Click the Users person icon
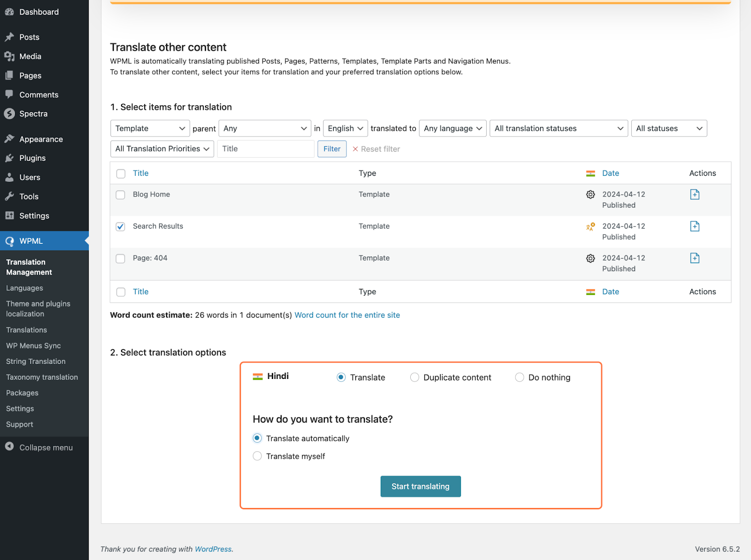The image size is (751, 560). tap(9, 177)
